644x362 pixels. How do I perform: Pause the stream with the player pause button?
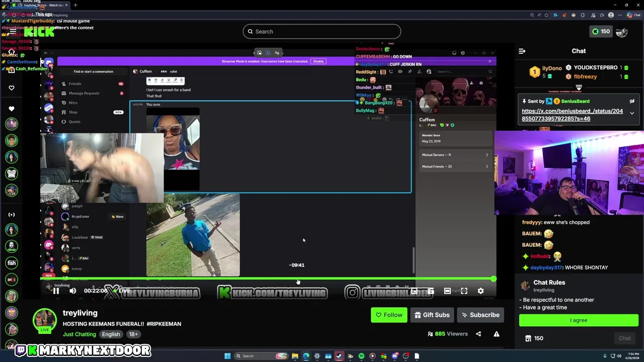coord(56,291)
